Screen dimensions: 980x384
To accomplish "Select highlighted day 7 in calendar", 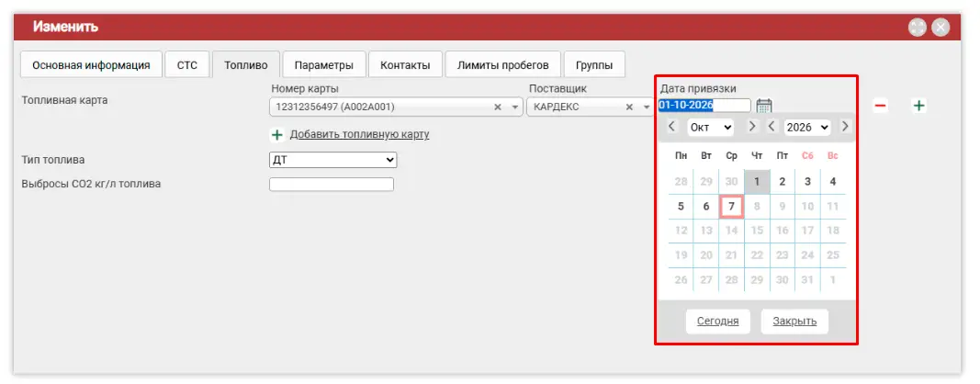I will (731, 207).
